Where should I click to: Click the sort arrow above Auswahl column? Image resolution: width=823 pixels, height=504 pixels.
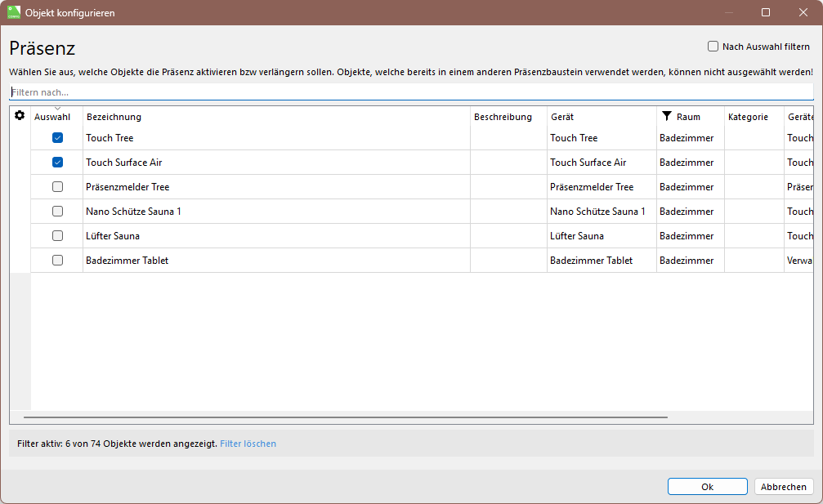point(57,109)
